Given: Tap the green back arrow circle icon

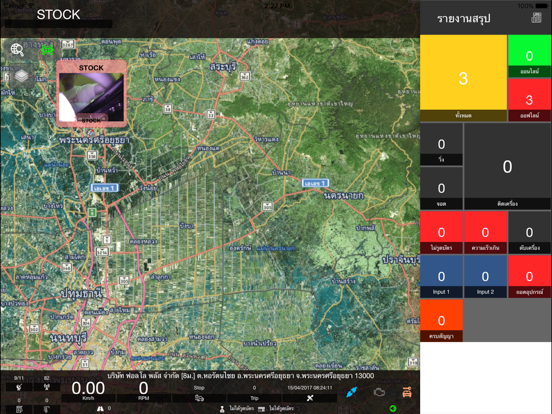Looking at the screenshot, I should click(x=393, y=408).
